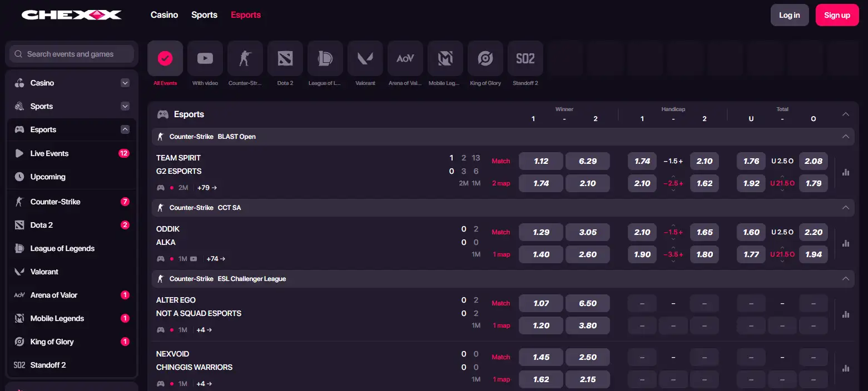868x391 pixels.
Task: Lower total line below U 21.5 O for ODDIK
Action: 782,262
